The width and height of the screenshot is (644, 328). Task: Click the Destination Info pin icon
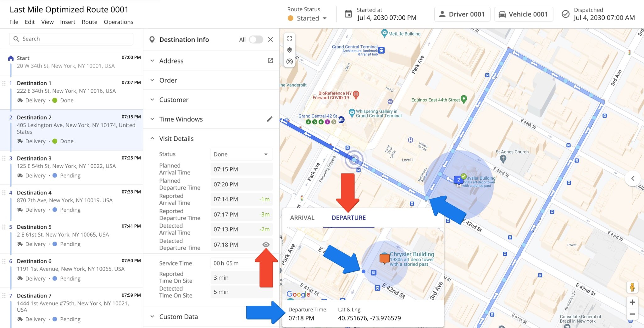point(152,40)
